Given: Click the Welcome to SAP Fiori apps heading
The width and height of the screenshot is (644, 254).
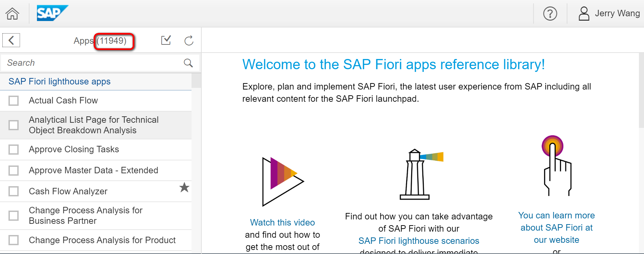Looking at the screenshot, I should tap(394, 64).
